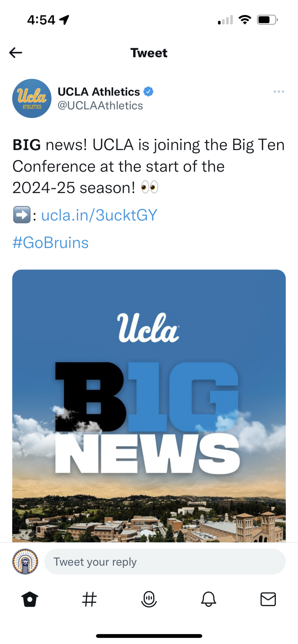
Task: Open the Explore hashtag tab
Action: (x=89, y=599)
